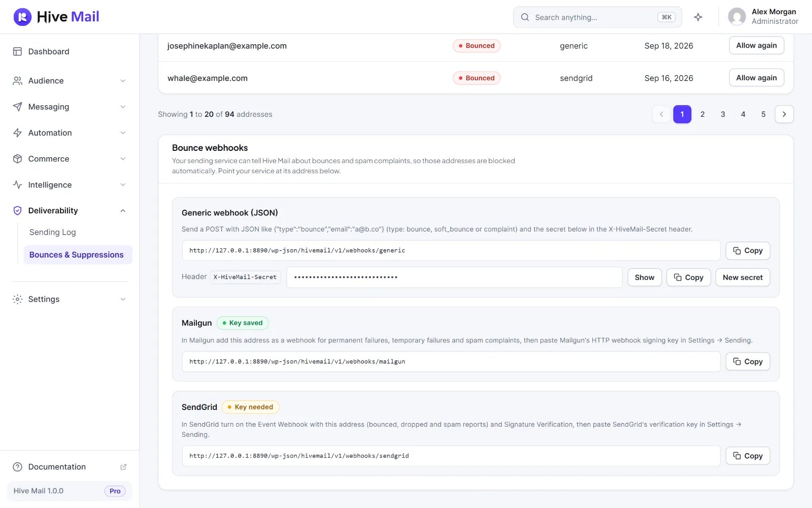Expand the Messaging menu chevron
The height and width of the screenshot is (508, 812).
pos(123,107)
